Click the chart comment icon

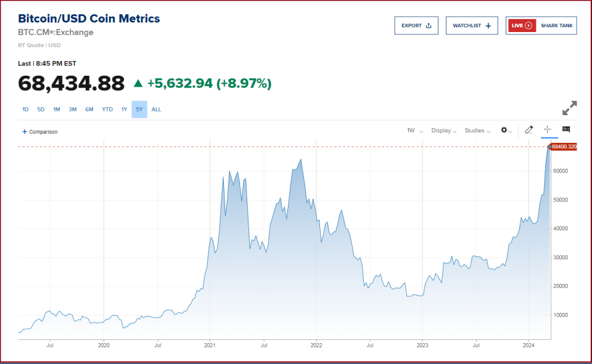tap(566, 129)
